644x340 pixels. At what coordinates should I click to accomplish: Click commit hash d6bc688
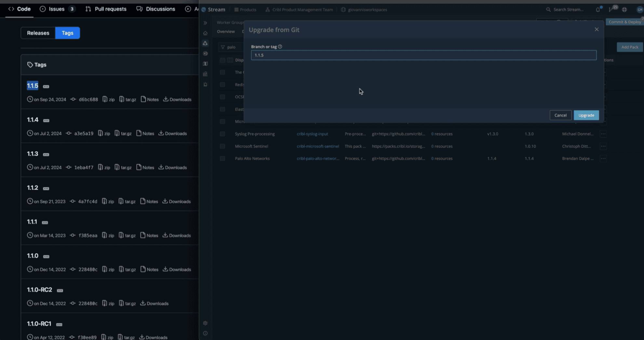coord(88,99)
